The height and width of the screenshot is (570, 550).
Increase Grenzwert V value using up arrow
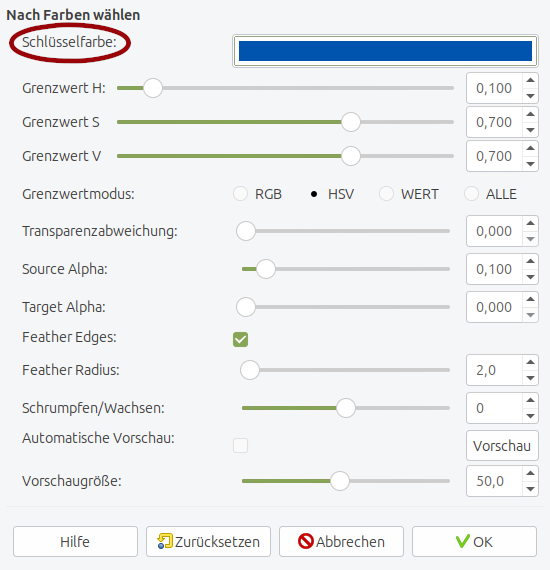coord(530,148)
